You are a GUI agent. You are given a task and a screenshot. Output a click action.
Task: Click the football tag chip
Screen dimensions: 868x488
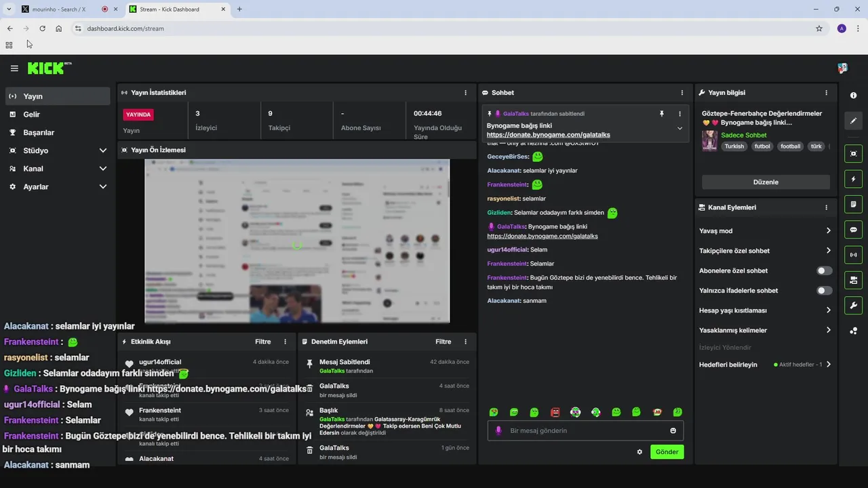(x=790, y=146)
